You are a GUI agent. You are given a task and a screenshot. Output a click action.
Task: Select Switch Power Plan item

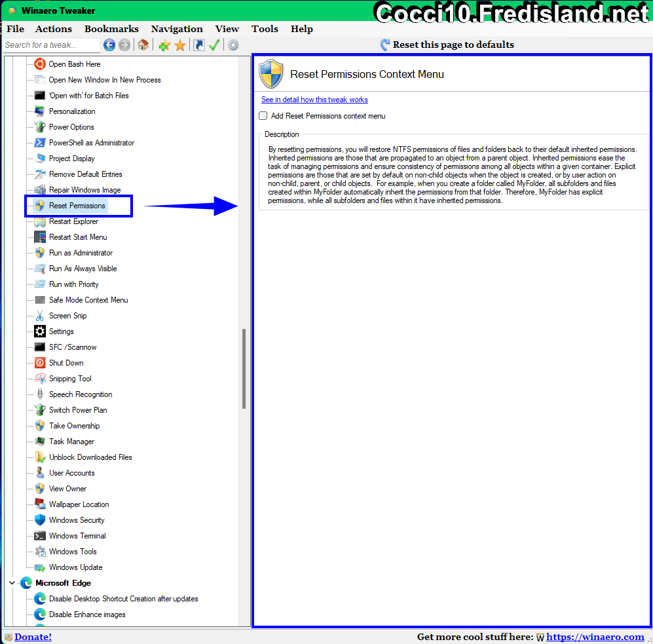pyautogui.click(x=78, y=410)
